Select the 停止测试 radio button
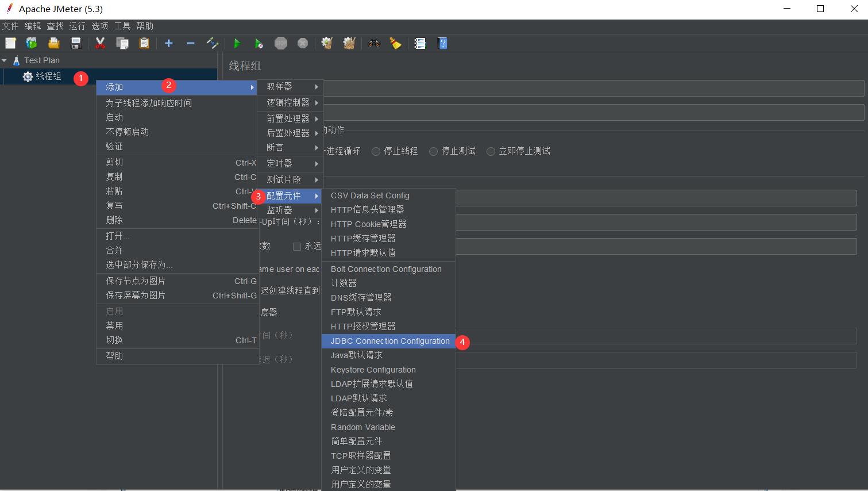This screenshot has width=868, height=491. (433, 151)
